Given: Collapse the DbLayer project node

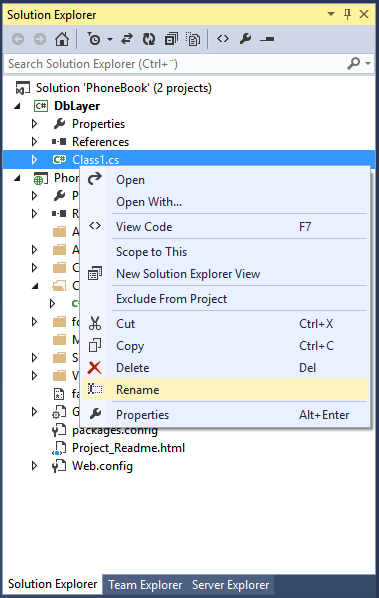Looking at the screenshot, I should tap(17, 106).
